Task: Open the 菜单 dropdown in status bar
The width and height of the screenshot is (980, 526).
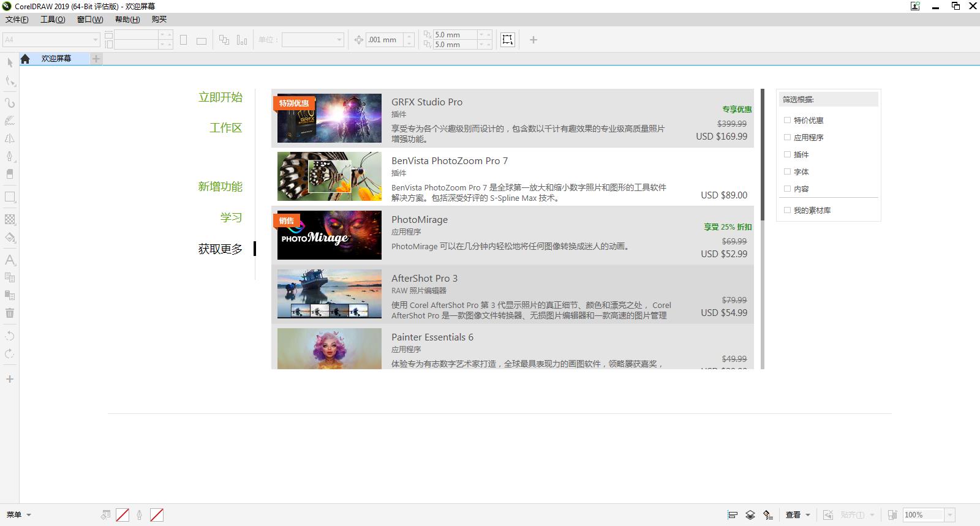Action: (18, 515)
